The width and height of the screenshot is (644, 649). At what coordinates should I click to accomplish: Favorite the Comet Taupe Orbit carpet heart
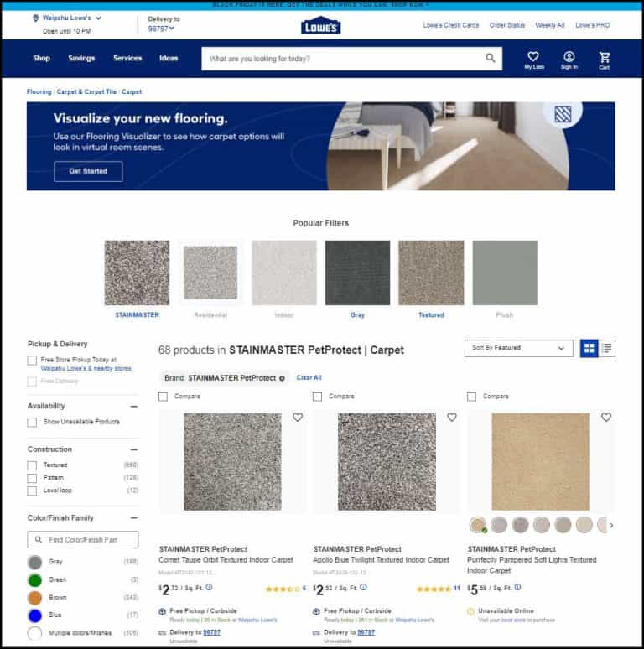(x=298, y=418)
